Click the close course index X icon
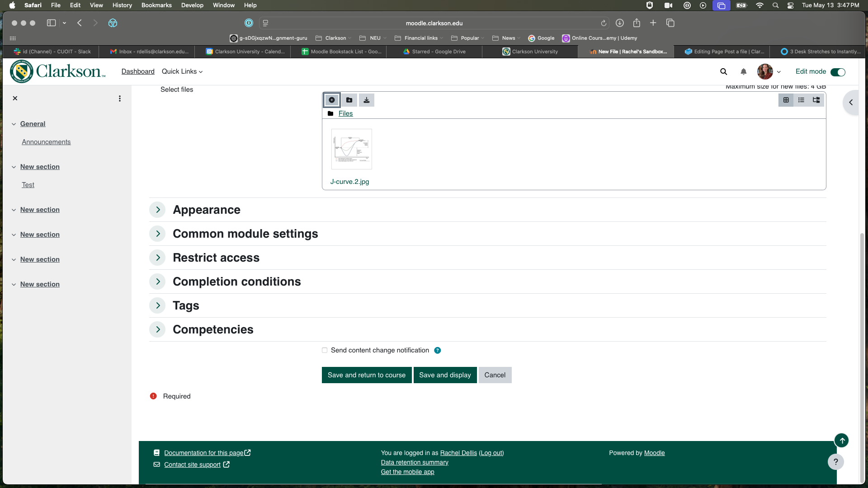Viewport: 868px width, 488px height. (15, 98)
